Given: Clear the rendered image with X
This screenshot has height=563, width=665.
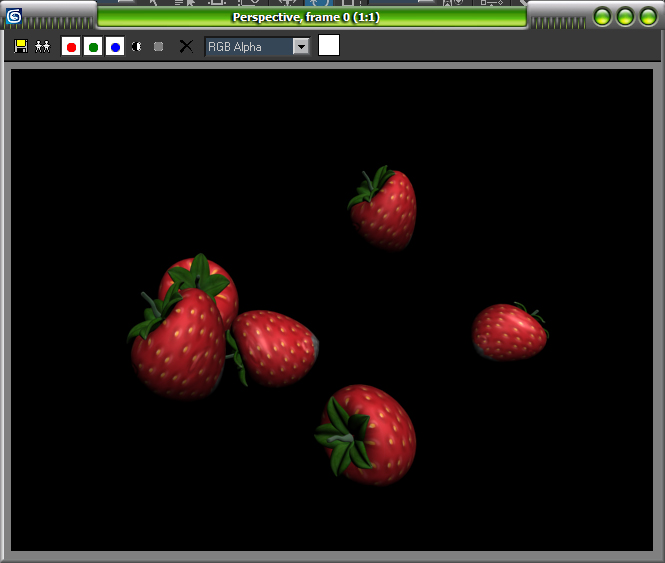Looking at the screenshot, I should coord(186,46).
